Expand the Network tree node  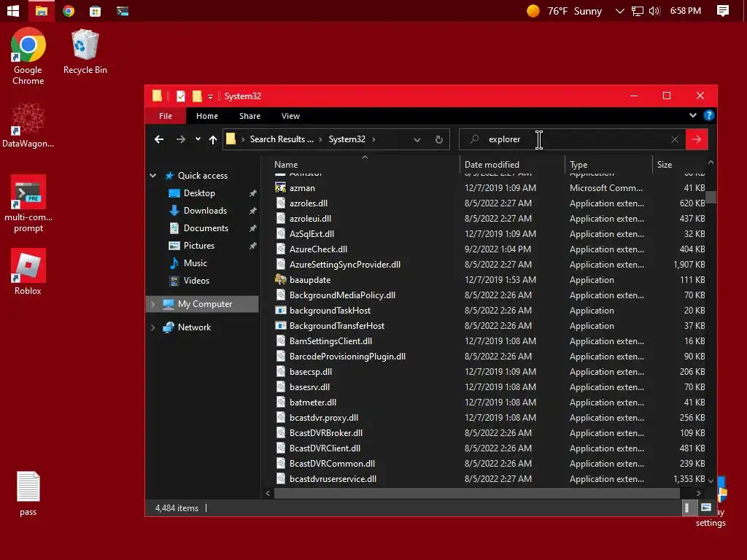click(153, 327)
